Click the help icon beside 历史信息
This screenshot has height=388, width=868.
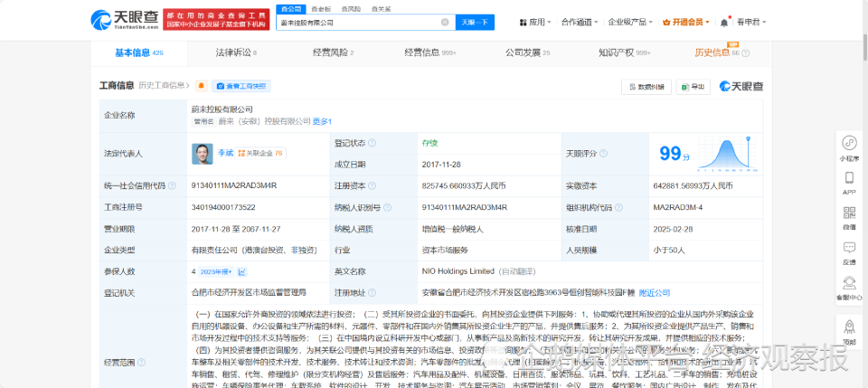coord(746,53)
